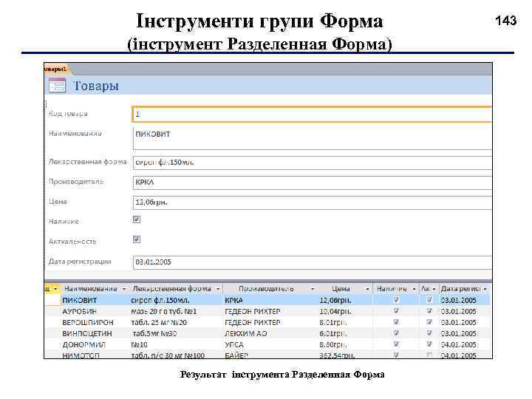This screenshot has height=399, width=532.
Task: Toggle Актуальность checkbox in ВЕРОШПИРОН row
Action: tap(429, 322)
